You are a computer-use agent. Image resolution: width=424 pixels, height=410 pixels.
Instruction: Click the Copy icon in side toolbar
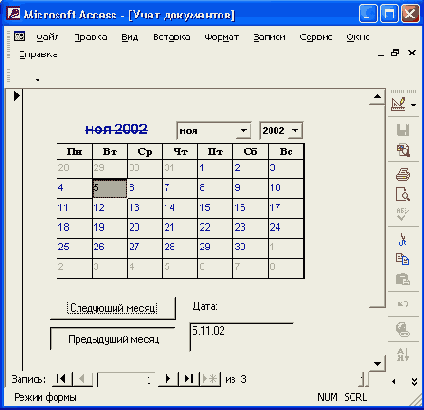point(403,259)
